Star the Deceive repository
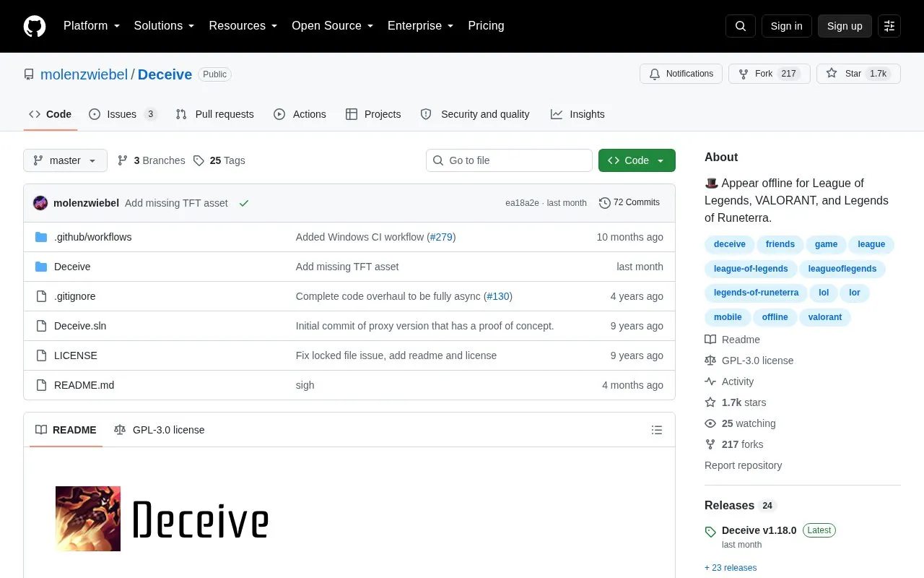The height and width of the screenshot is (578, 924). click(858, 74)
